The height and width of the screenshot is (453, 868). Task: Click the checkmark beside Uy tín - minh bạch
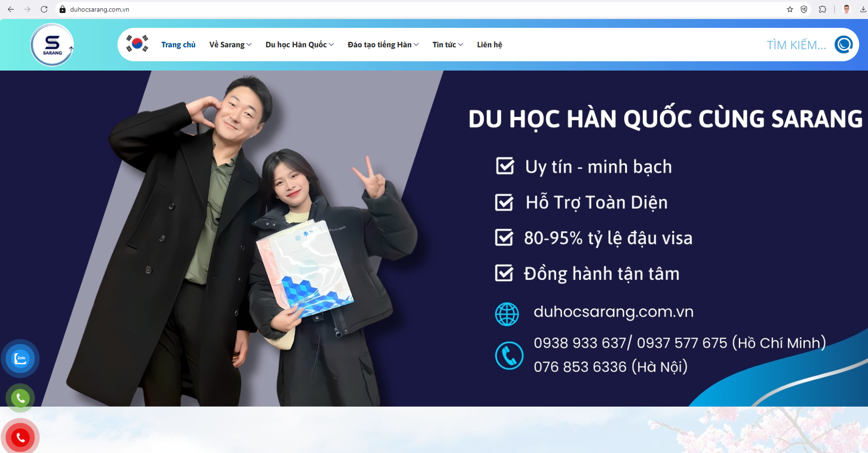(x=505, y=165)
